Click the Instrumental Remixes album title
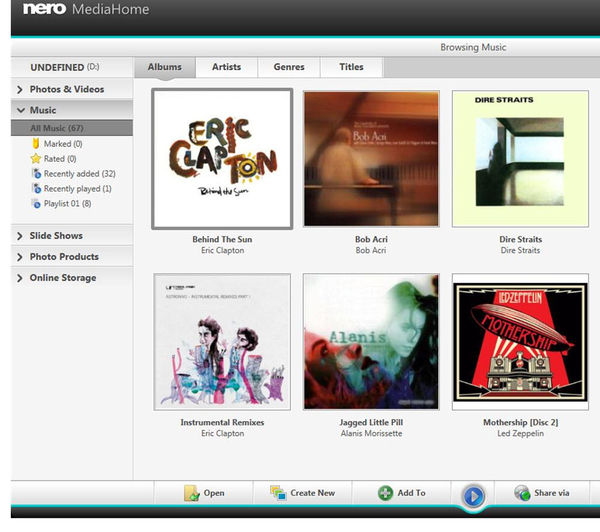The width and height of the screenshot is (600, 532). click(x=222, y=423)
